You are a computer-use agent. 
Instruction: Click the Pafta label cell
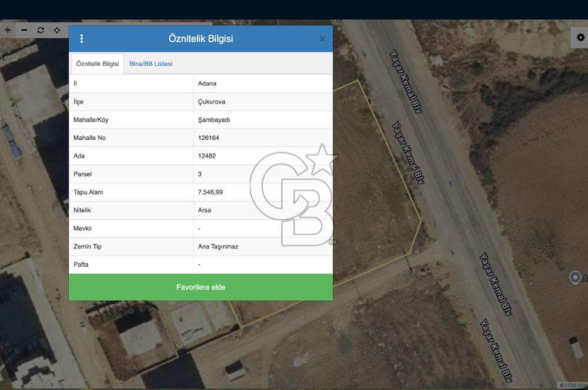[131, 264]
